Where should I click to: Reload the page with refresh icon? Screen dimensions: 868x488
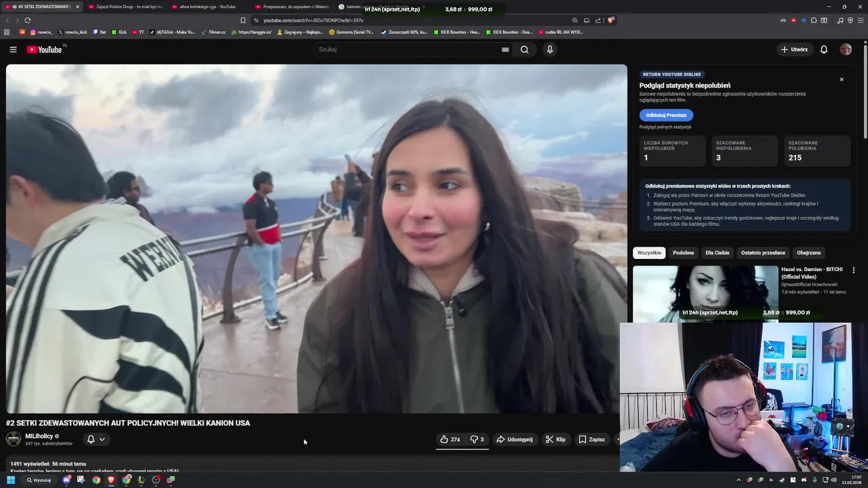coord(28,20)
